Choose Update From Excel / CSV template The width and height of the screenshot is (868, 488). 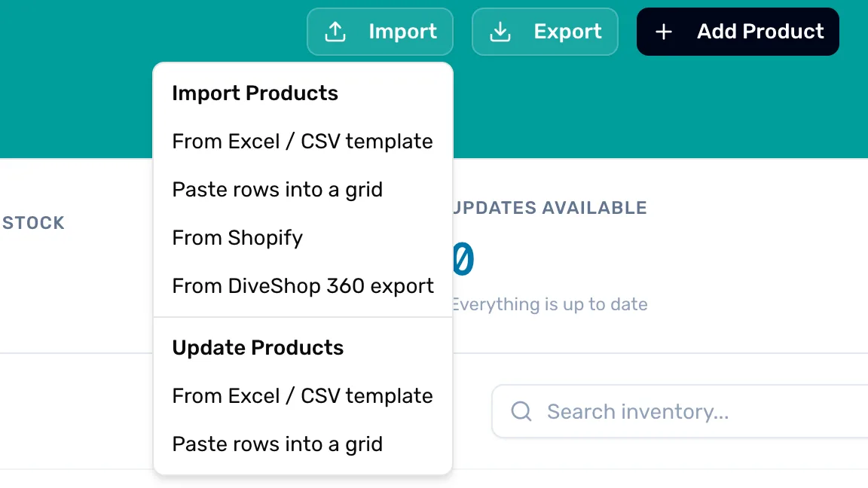click(302, 395)
